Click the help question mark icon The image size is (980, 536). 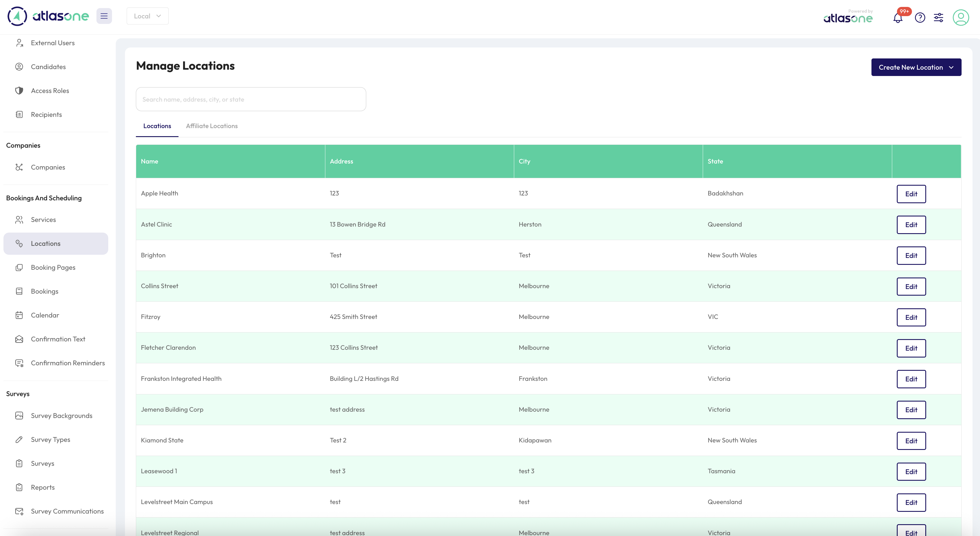[x=920, y=18]
